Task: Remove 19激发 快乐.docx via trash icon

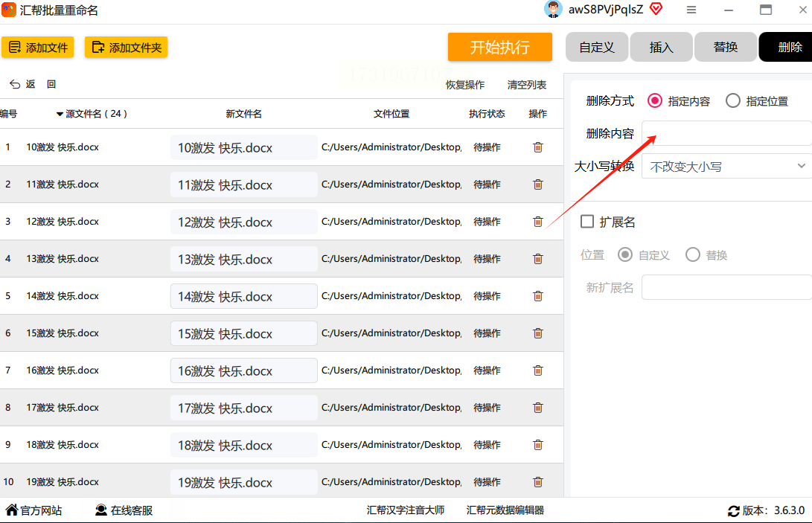Action: (x=538, y=483)
